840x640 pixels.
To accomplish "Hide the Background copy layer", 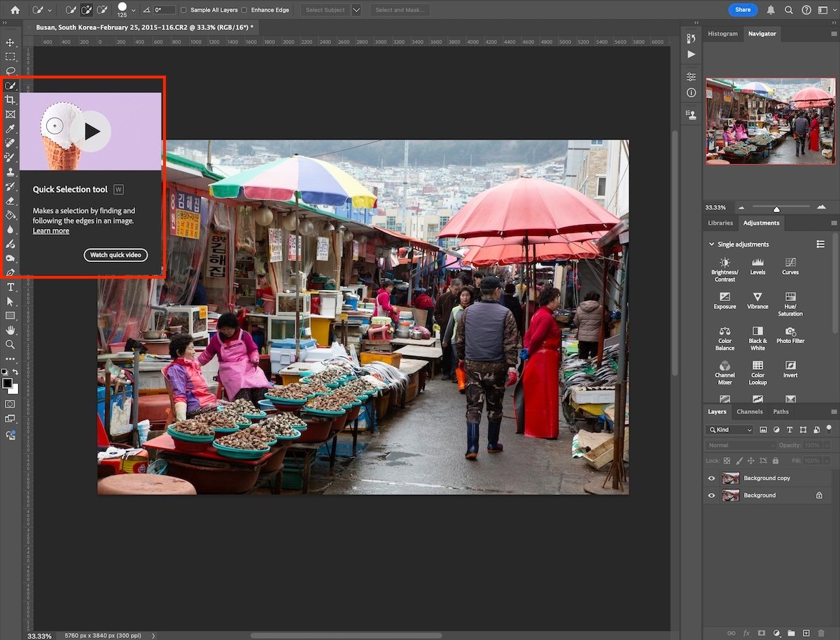I will coord(711,478).
